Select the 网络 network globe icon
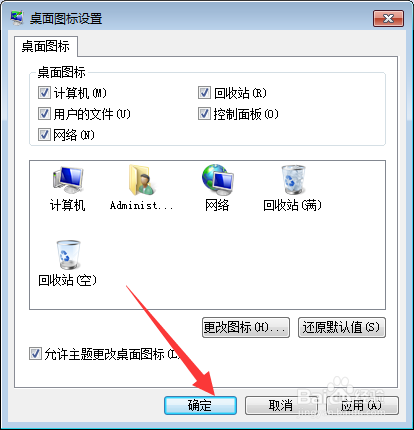Viewport: 414px width, 430px height. pos(218,180)
